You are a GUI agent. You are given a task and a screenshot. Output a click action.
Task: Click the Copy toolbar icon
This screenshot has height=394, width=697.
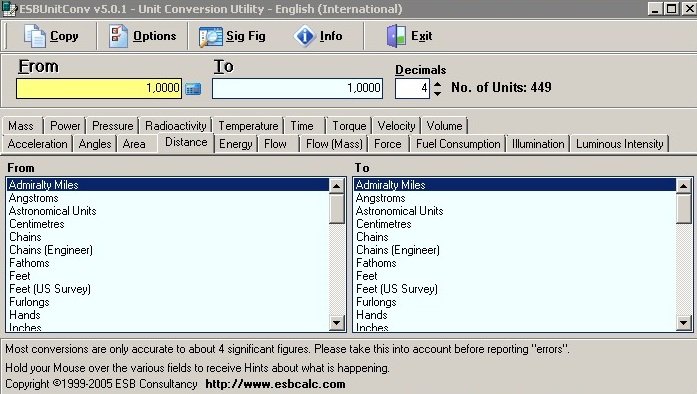coord(34,36)
